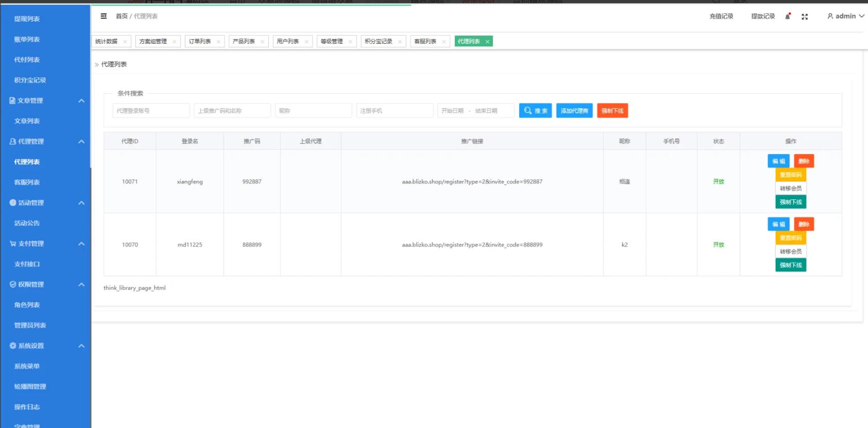The height and width of the screenshot is (428, 868).
Task: Close the 订单列表 tab
Action: tap(218, 42)
